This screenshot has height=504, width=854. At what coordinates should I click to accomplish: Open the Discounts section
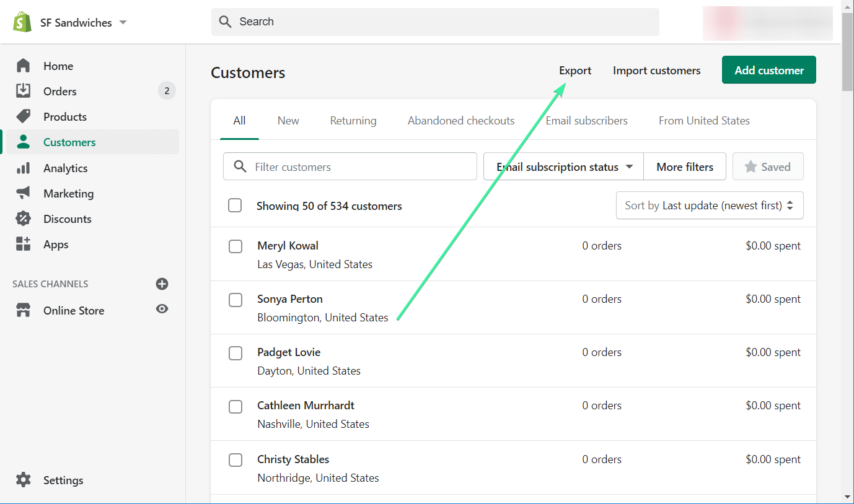pyautogui.click(x=23, y=219)
